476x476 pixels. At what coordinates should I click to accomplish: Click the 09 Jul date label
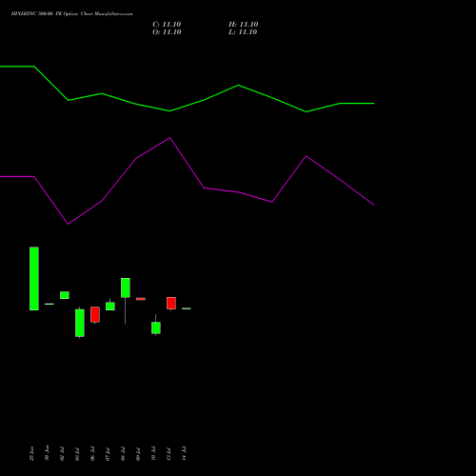138,454
